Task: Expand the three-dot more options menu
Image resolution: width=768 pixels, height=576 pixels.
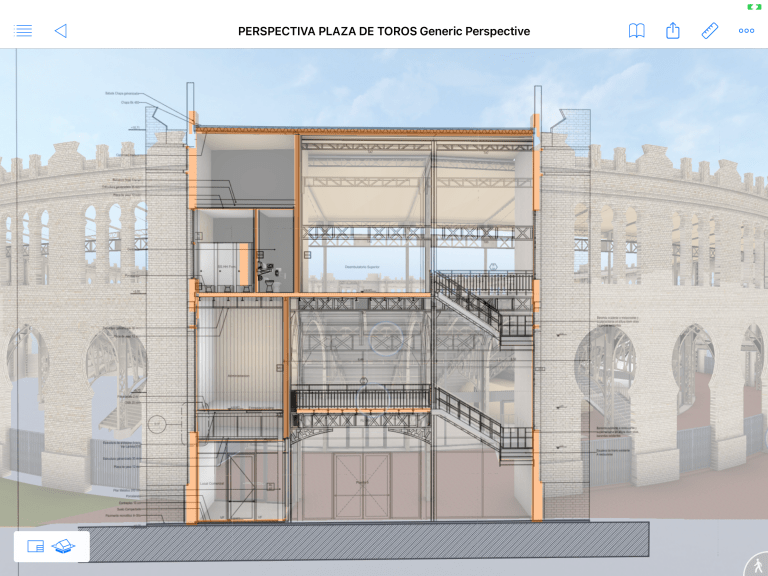Action: click(x=746, y=31)
